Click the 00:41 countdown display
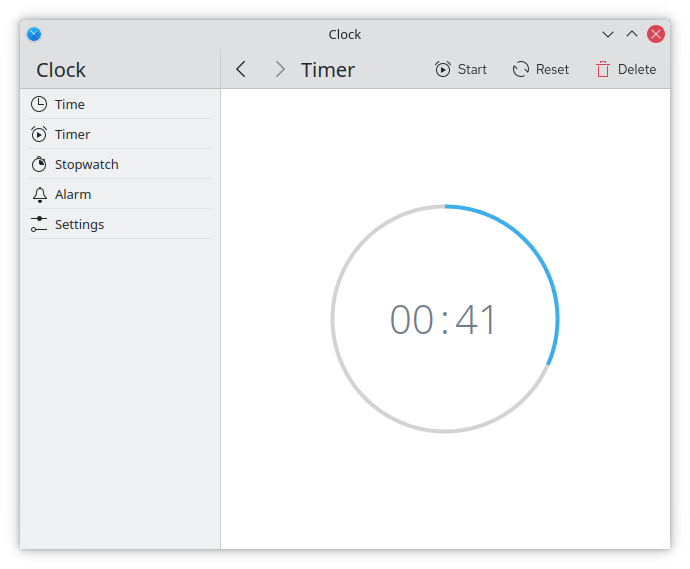Screen dimensions: 690x569 pyautogui.click(x=444, y=320)
